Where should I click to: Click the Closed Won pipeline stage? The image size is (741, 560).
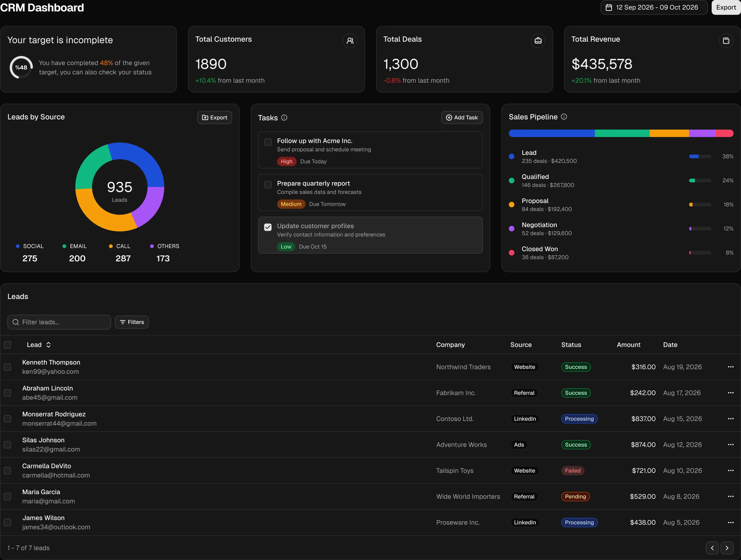[x=621, y=253]
